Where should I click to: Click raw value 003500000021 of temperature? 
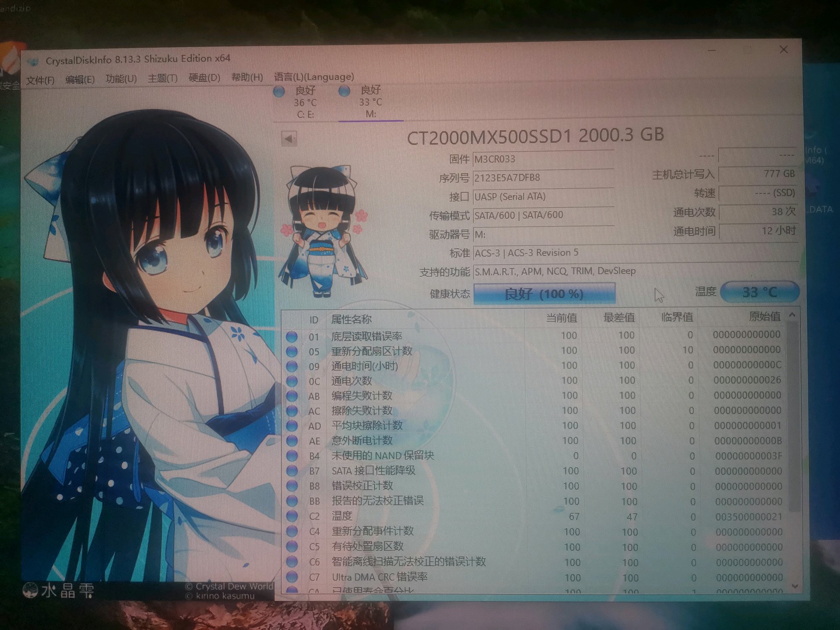pyautogui.click(x=749, y=517)
